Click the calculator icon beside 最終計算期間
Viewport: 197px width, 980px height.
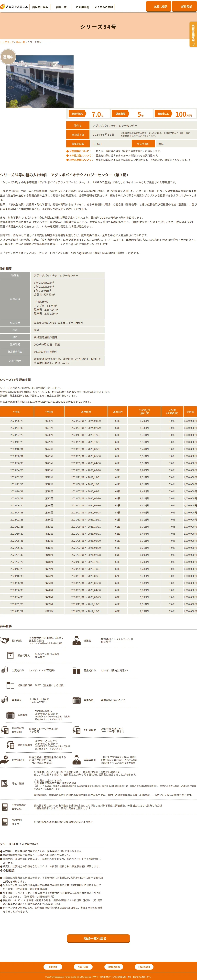[x=10, y=745]
